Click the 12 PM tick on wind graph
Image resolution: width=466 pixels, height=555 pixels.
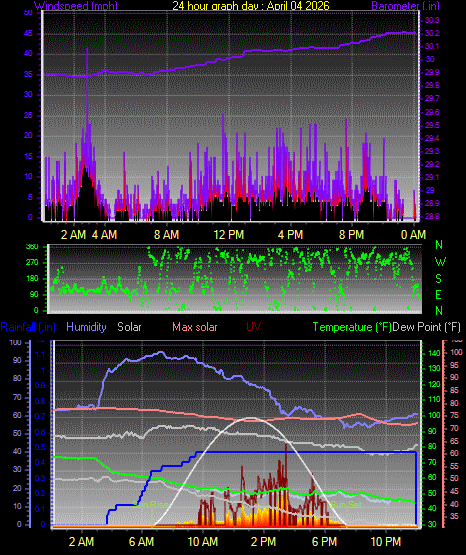click(229, 235)
